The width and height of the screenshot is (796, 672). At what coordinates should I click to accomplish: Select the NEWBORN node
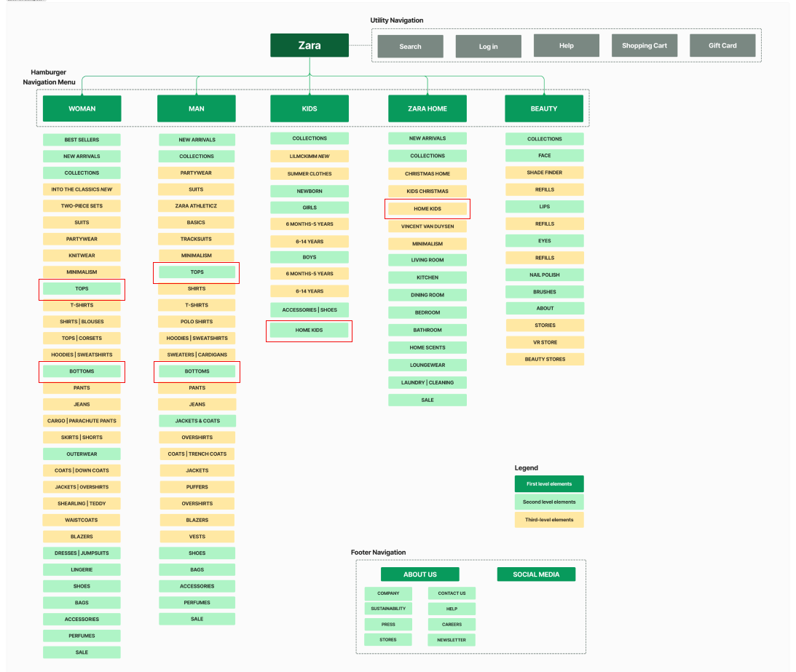point(310,191)
